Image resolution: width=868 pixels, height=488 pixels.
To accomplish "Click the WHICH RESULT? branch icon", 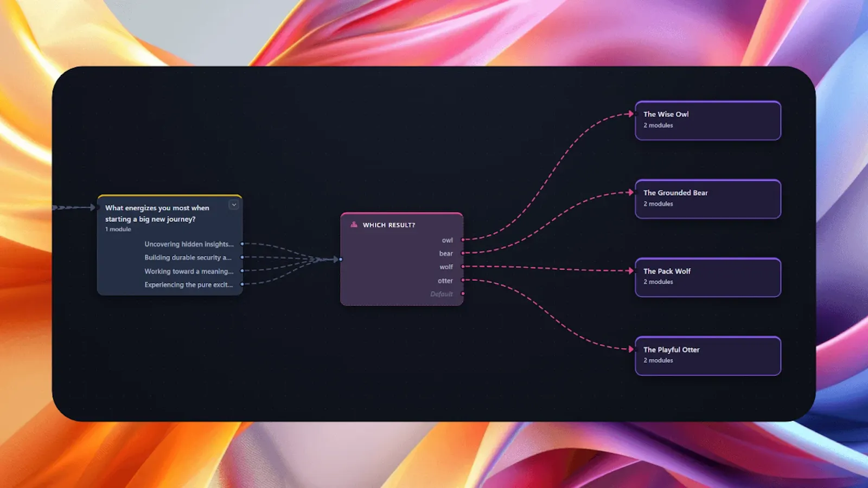I will [x=354, y=224].
